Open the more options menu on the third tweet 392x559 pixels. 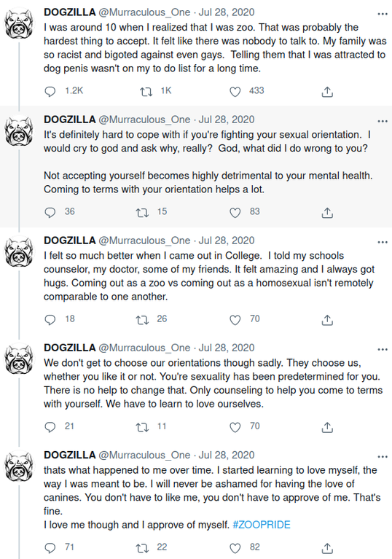[383, 242]
